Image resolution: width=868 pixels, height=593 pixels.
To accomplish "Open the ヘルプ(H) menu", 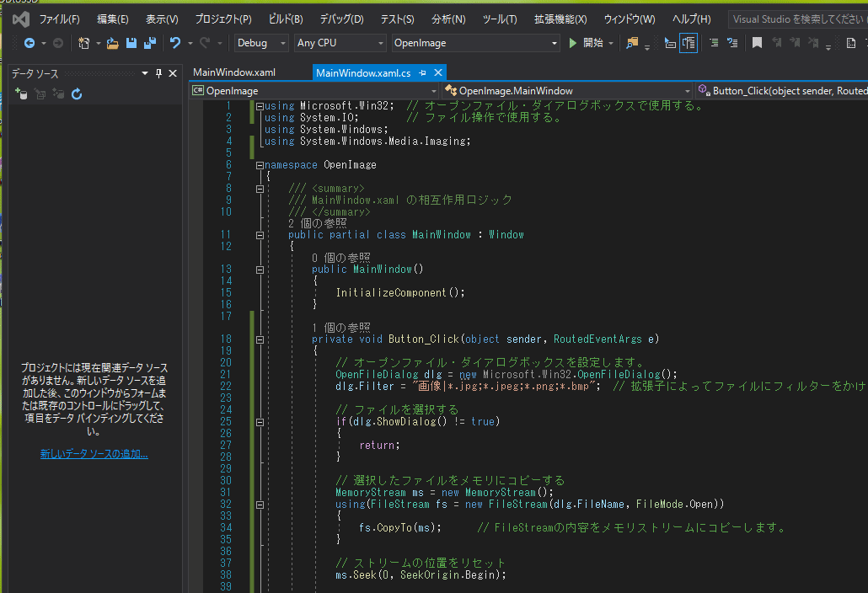I will tap(691, 19).
